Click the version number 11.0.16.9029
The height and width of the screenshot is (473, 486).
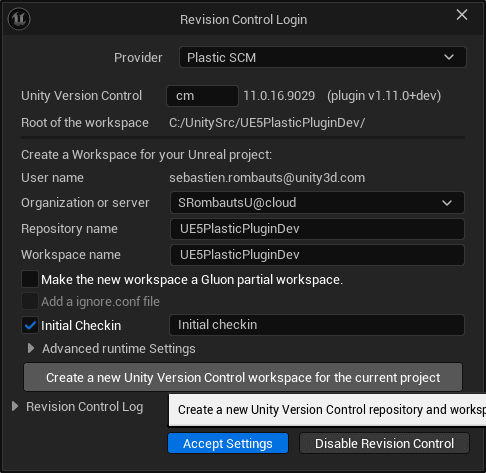(279, 96)
